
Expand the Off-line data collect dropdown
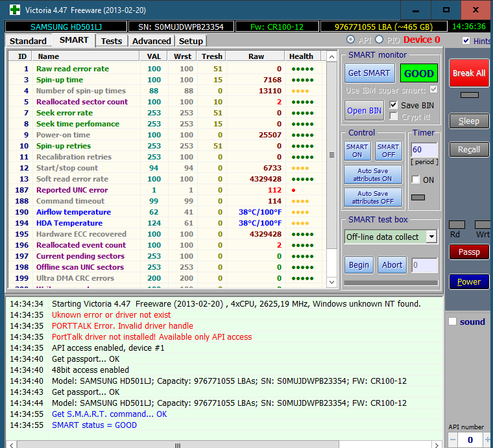(x=431, y=237)
